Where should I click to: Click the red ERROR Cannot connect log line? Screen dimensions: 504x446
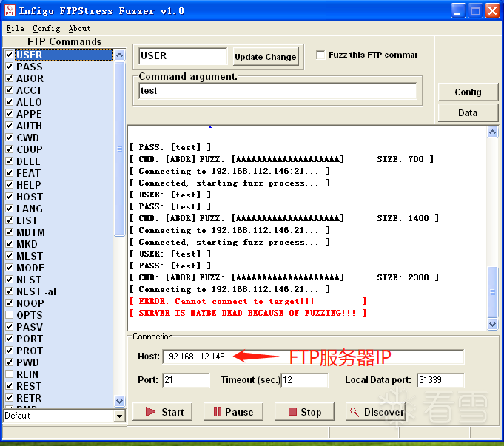point(248,301)
